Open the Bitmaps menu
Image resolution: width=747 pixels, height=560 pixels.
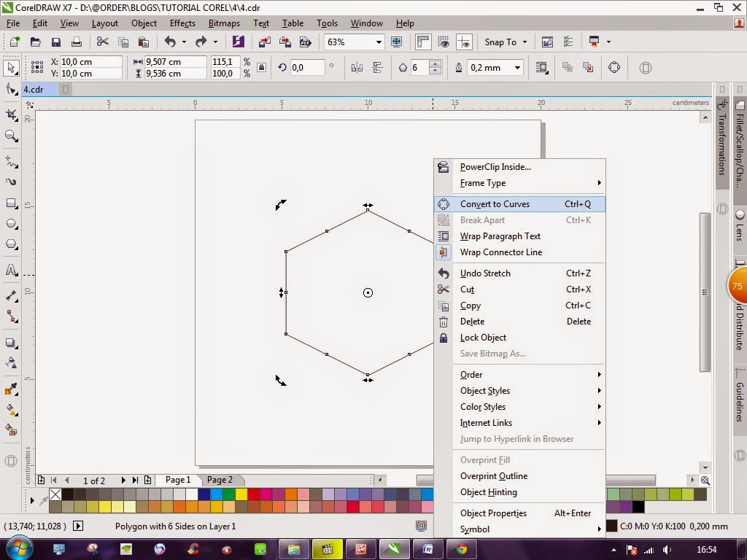[224, 23]
